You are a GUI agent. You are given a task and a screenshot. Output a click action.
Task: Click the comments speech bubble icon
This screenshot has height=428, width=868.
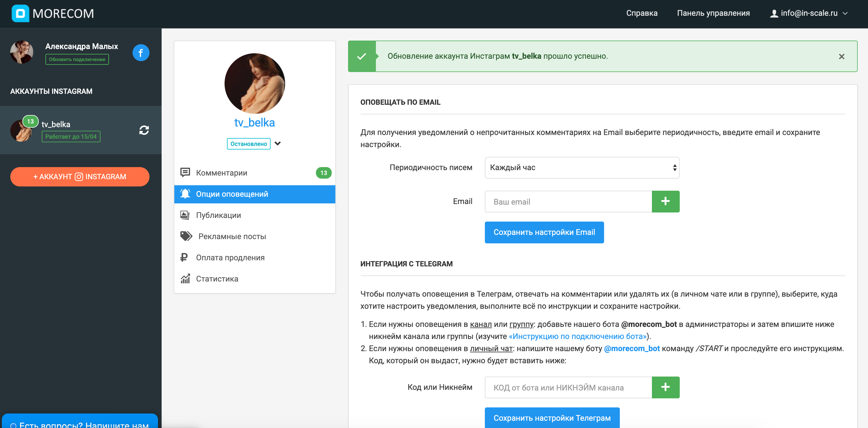tap(185, 173)
